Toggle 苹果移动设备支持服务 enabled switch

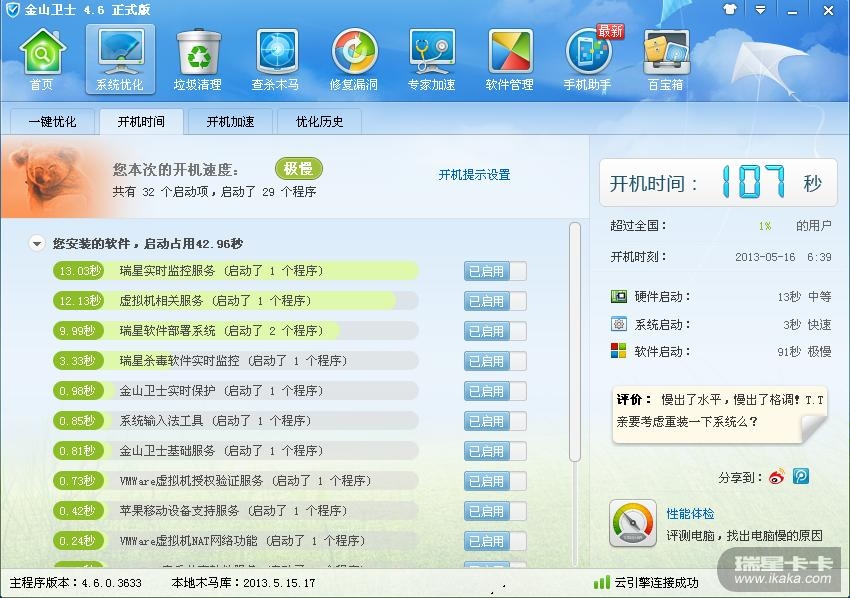coord(495,511)
